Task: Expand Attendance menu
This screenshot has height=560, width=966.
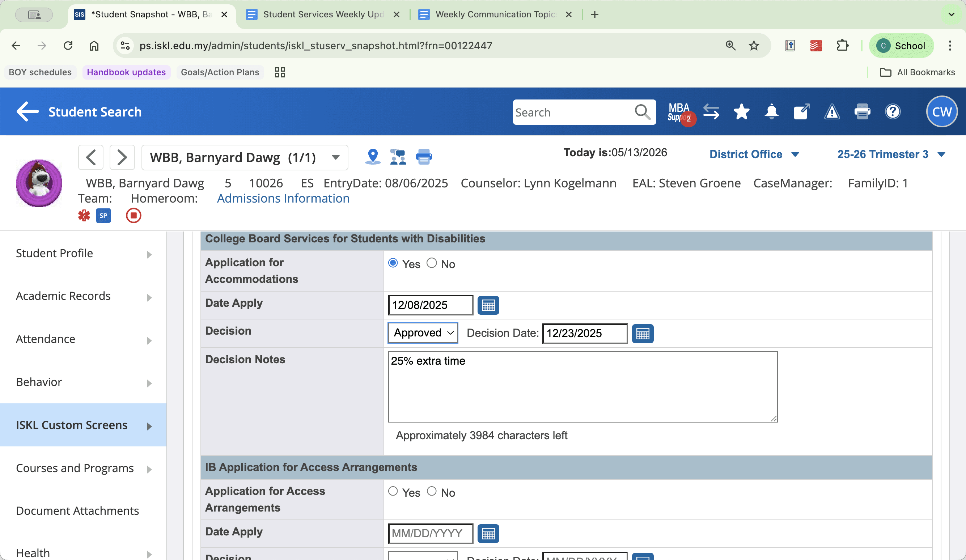Action: point(84,339)
